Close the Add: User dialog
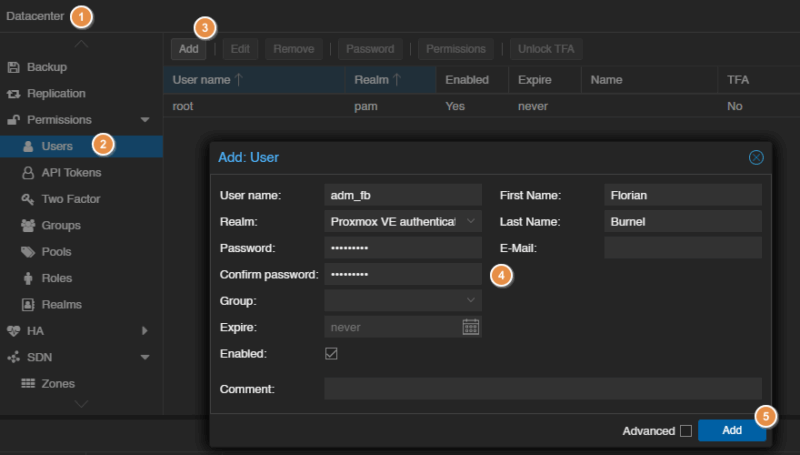The height and width of the screenshot is (455, 800). [x=756, y=157]
